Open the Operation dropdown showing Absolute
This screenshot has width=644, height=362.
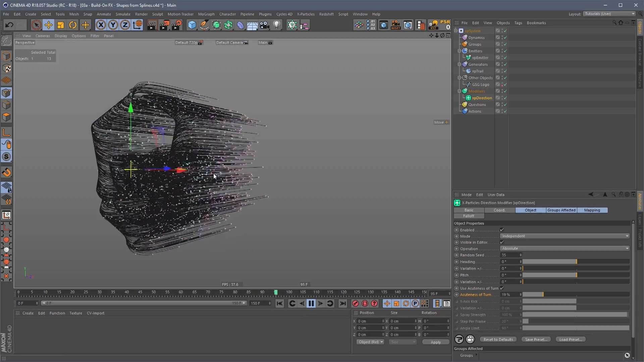click(565, 248)
